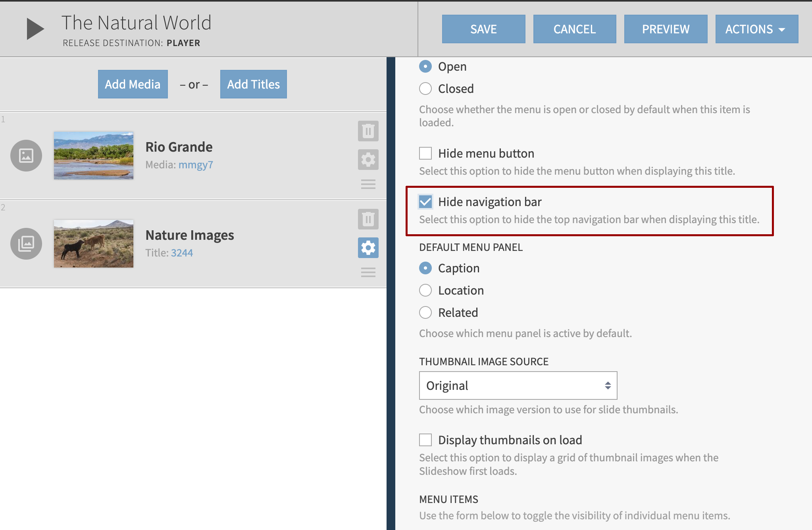Open the mmgy7 media link
The width and height of the screenshot is (812, 530).
point(196,165)
